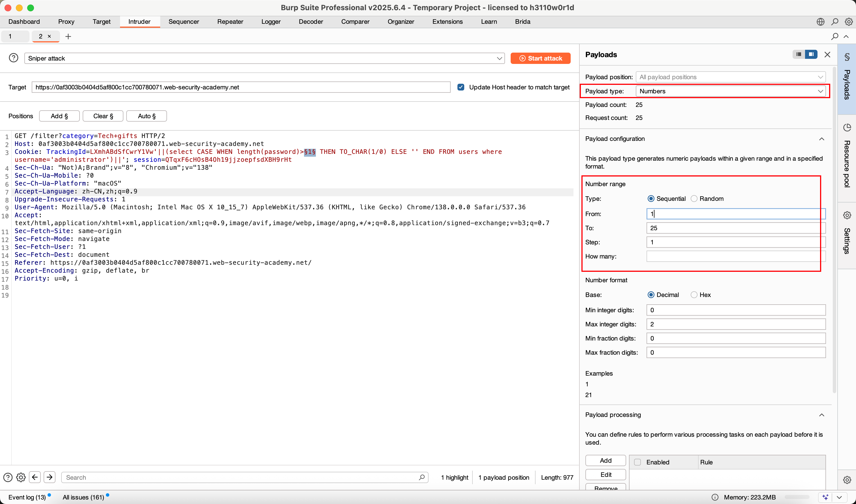Close the Payloads panel
The image size is (856, 504).
[827, 55]
